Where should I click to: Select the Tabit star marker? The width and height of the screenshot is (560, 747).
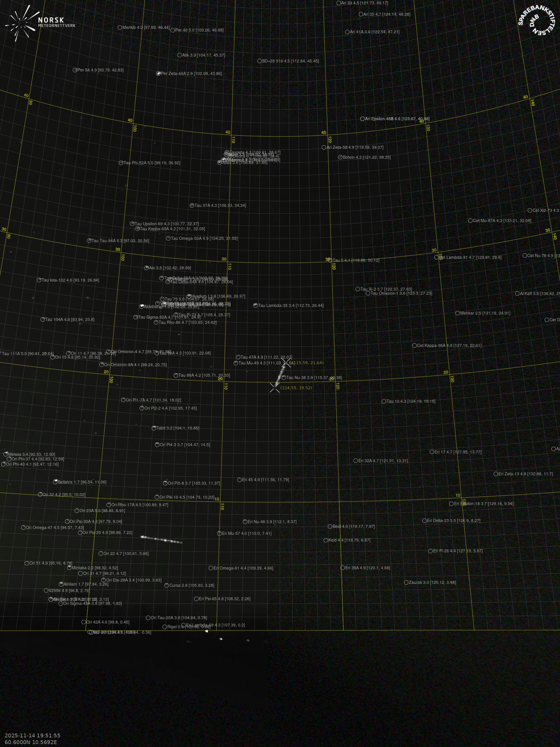[x=154, y=428]
